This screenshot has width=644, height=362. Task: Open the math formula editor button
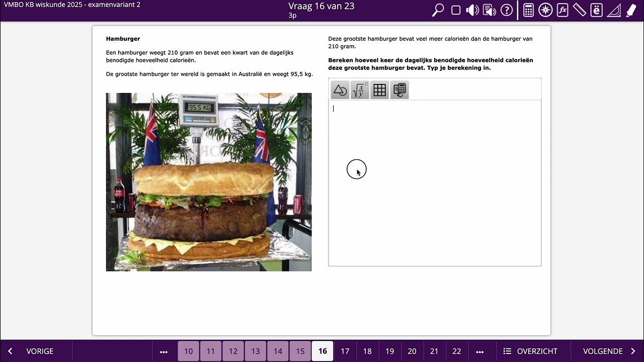(x=360, y=90)
